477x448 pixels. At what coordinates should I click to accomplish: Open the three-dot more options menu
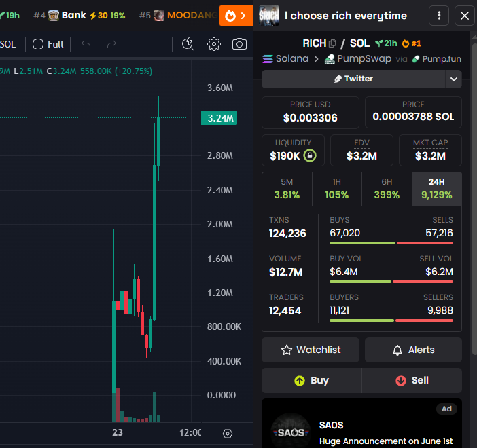[x=439, y=16]
